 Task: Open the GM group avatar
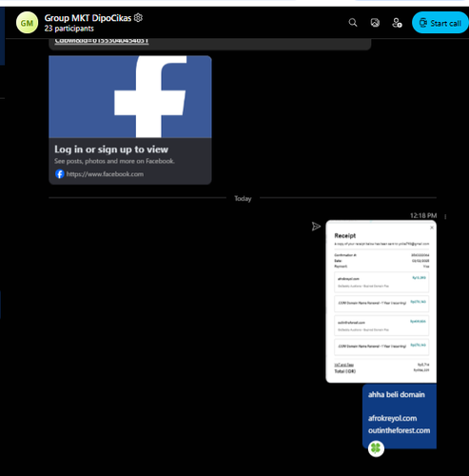(27, 23)
